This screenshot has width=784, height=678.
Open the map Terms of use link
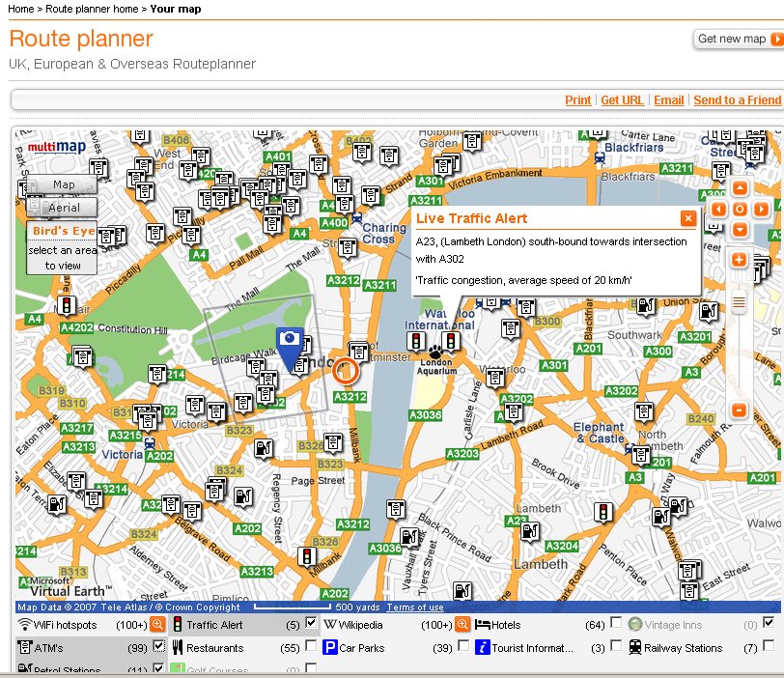pos(415,607)
